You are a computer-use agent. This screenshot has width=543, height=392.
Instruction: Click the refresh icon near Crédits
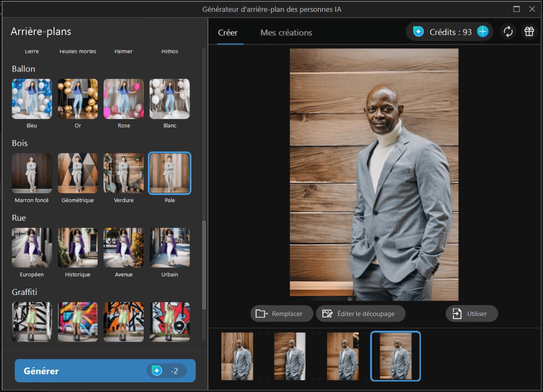pyautogui.click(x=508, y=31)
